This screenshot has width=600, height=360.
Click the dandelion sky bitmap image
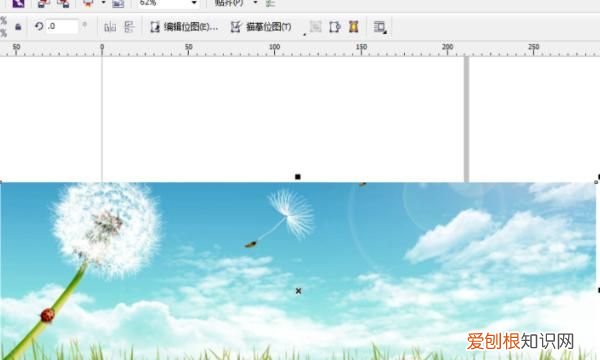298,271
